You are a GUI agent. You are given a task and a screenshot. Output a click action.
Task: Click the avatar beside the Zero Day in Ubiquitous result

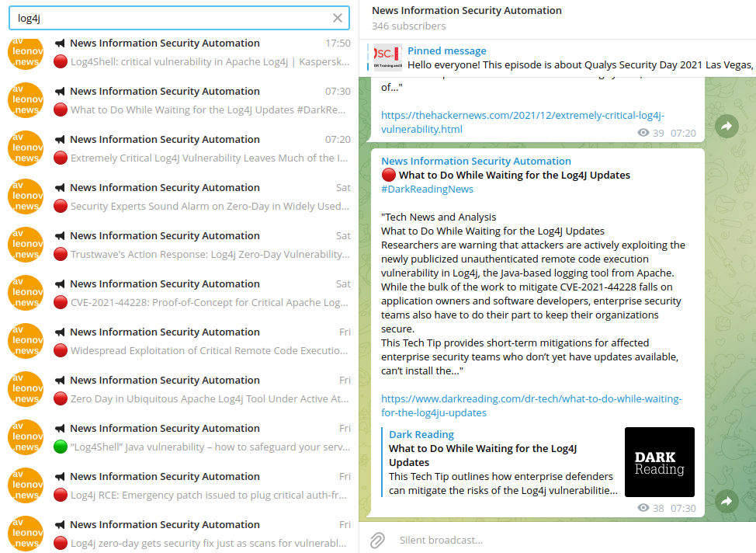pyautogui.click(x=26, y=390)
